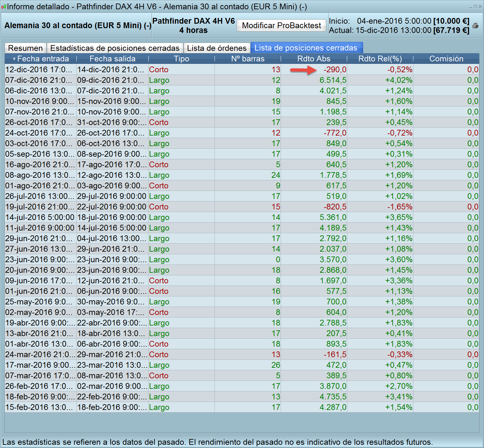Click the app icon in the title bar
Screen dimensions: 484x448
pos(4,7)
